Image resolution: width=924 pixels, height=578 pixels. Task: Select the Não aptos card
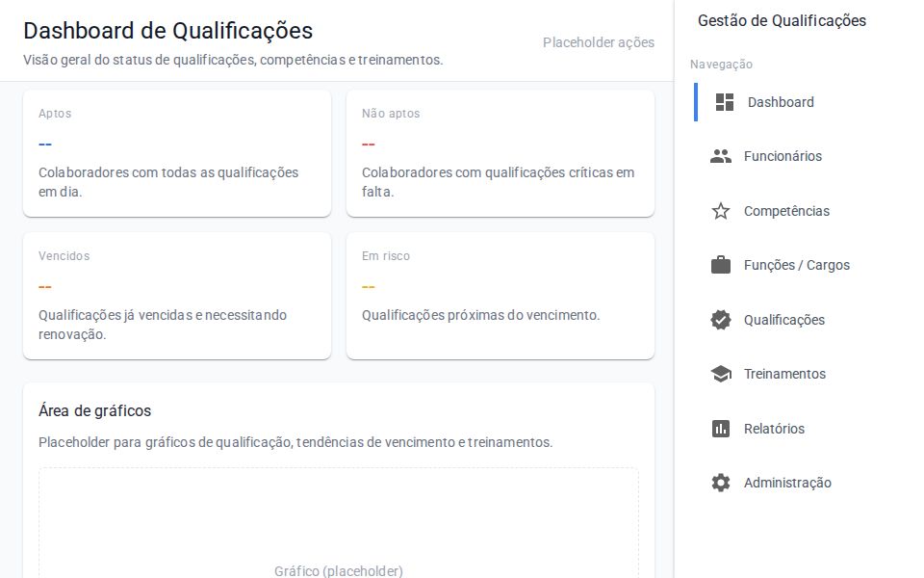click(x=500, y=152)
